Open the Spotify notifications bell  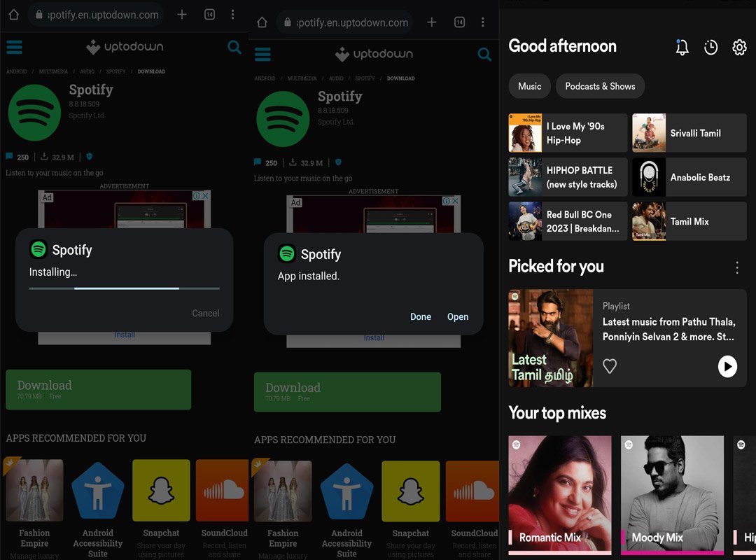point(682,47)
